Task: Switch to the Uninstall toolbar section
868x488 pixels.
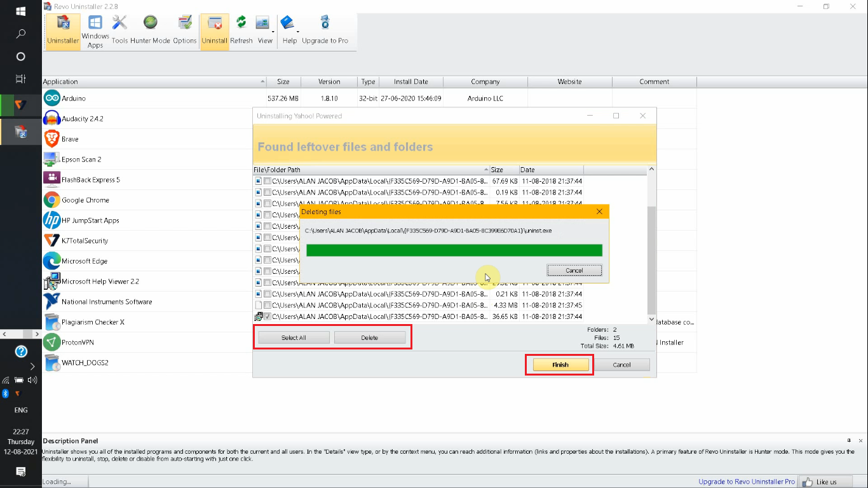Action: click(x=214, y=31)
